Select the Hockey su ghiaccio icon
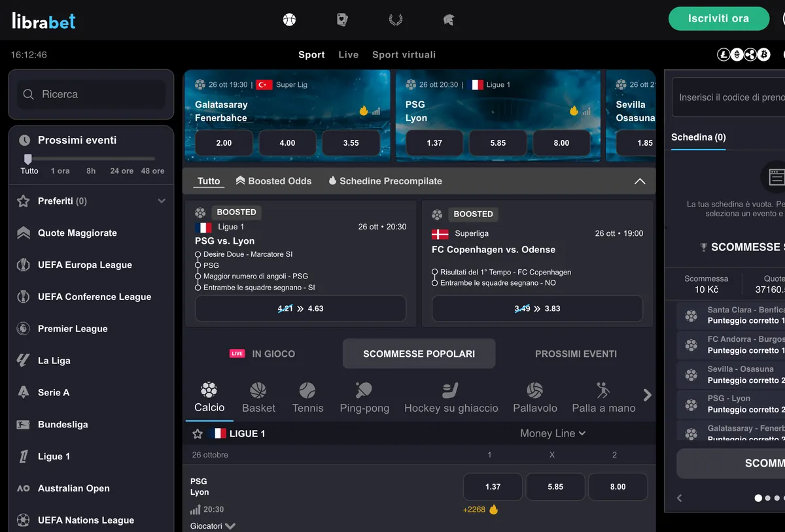 451,390
